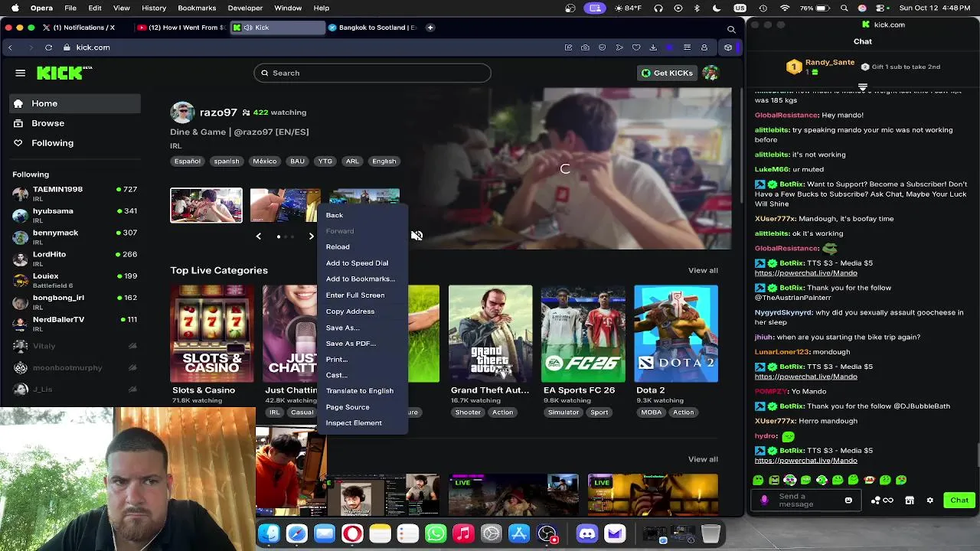Screen dimensions: 980x551
Task: Open the Wi-Fi menu bar dropdown
Action: (x=785, y=8)
